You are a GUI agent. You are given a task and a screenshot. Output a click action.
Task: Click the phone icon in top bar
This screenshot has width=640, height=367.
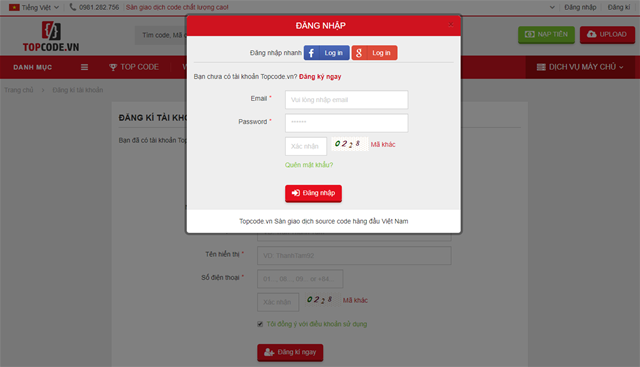coord(73,7)
